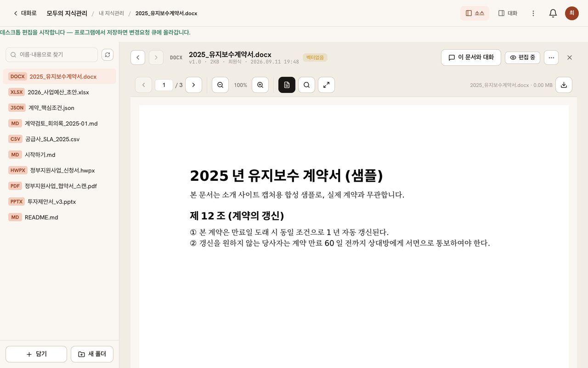
Task: Refresh the file list
Action: [x=107, y=55]
